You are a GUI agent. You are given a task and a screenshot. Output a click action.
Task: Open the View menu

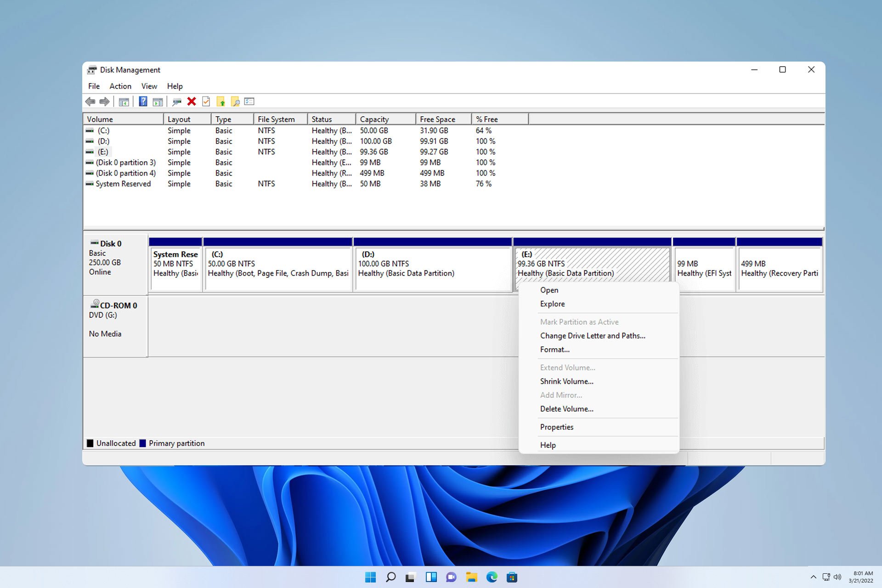pos(149,86)
